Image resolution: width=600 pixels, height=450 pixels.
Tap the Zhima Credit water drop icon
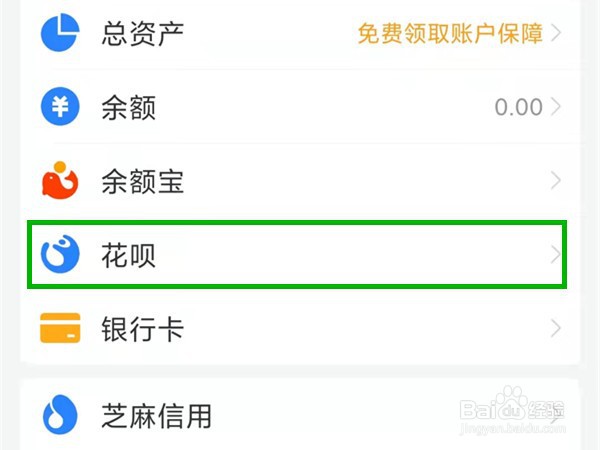pyautogui.click(x=60, y=415)
